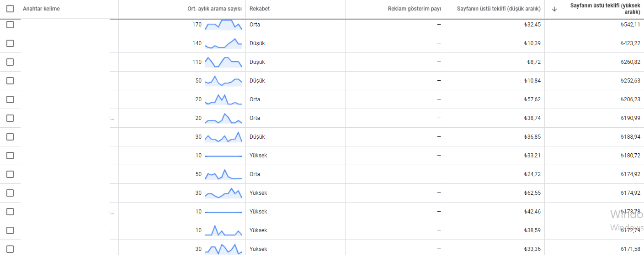Sort by the Reklam gösterim payı header
The height and width of the screenshot is (255, 644).
click(415, 9)
